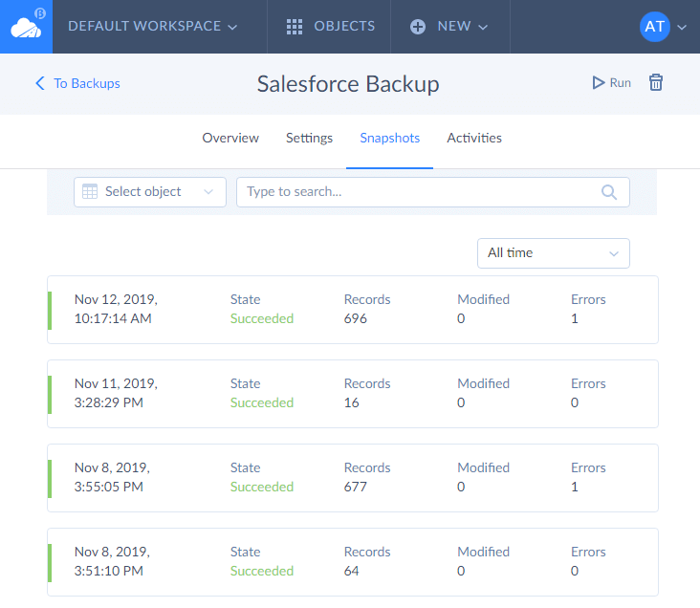Open the Default Workspace dropdown
700x608 pixels.
coord(153,27)
